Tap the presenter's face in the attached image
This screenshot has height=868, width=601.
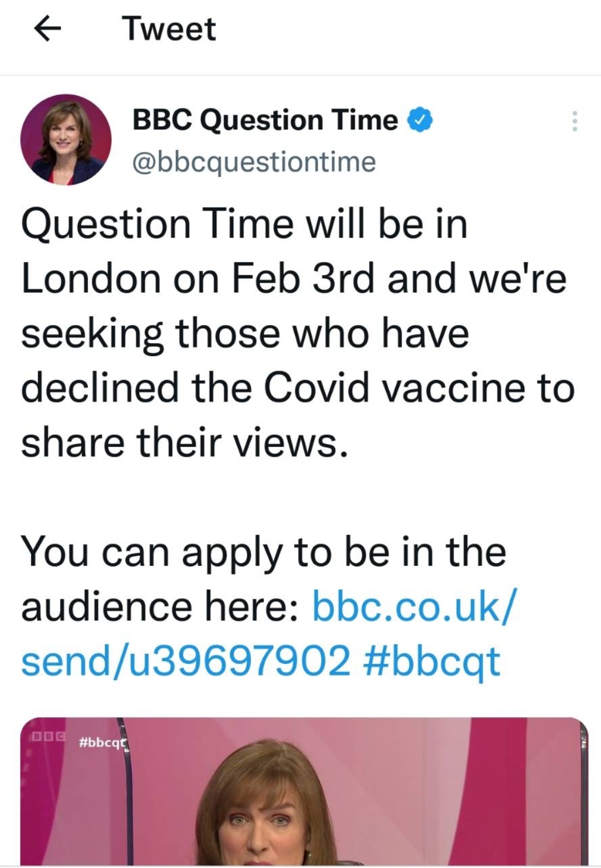tap(263, 823)
